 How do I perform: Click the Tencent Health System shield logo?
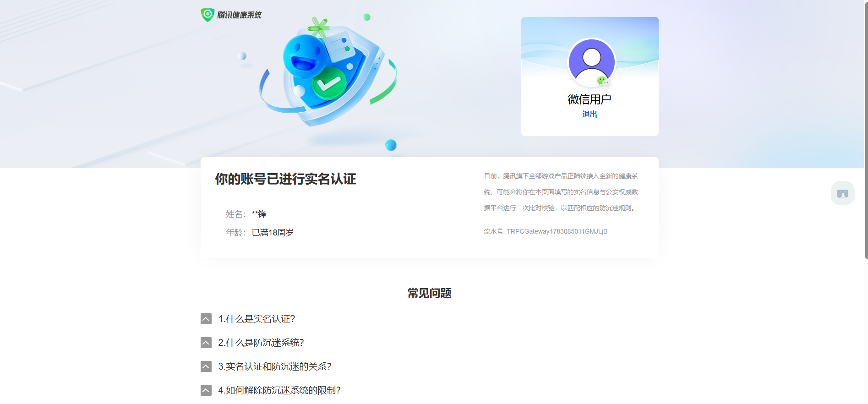click(207, 15)
